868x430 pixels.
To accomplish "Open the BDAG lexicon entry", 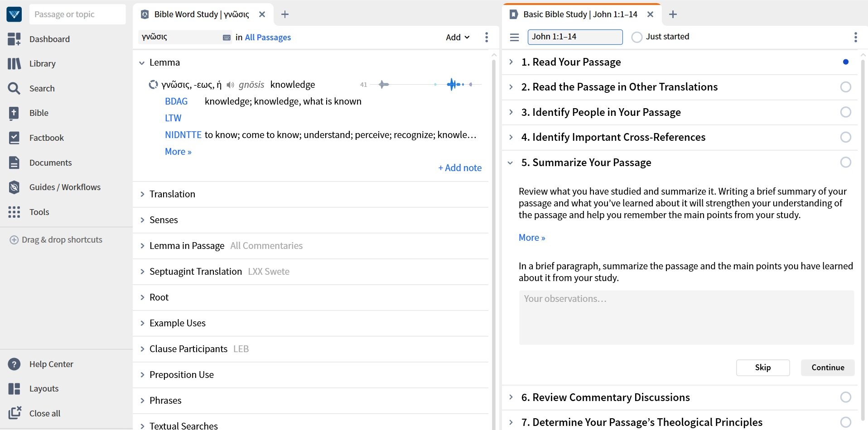I will (x=176, y=101).
